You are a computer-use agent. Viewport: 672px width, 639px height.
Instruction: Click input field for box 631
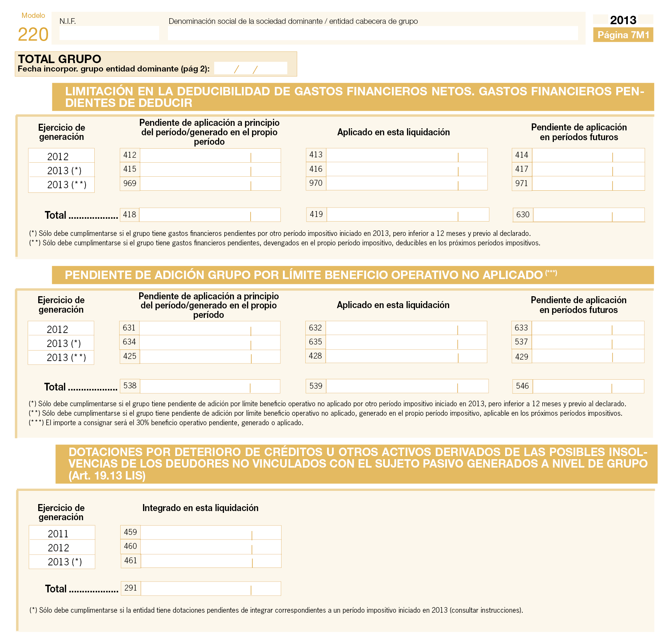pyautogui.click(x=210, y=328)
